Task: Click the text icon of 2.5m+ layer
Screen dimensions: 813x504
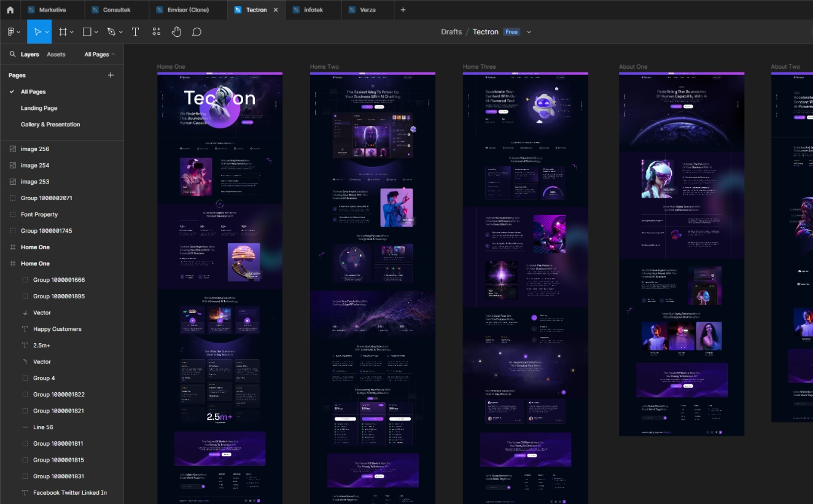Action: [x=25, y=345]
